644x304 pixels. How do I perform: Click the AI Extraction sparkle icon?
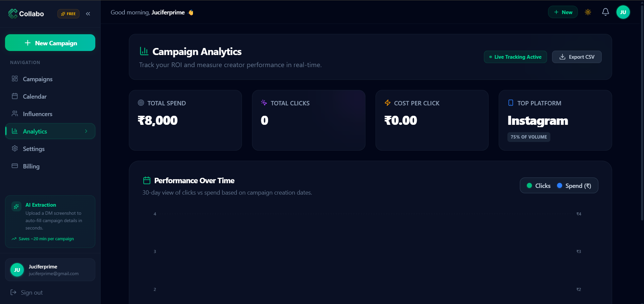[16, 206]
